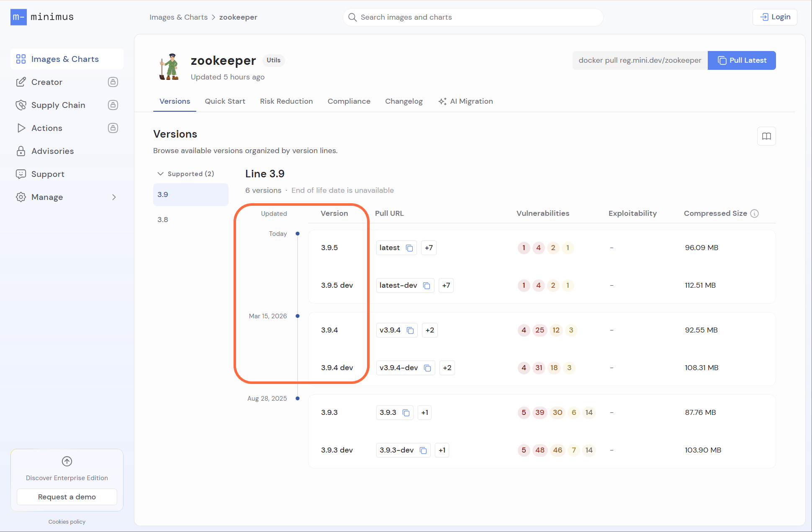Click the Compressed Size info icon
The width and height of the screenshot is (812, 532).
pos(755,214)
